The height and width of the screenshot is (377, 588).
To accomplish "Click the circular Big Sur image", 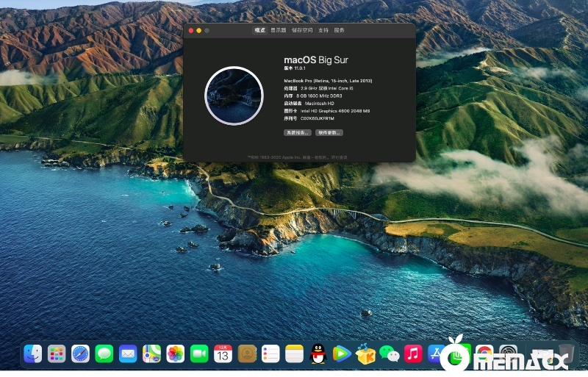I will pos(234,96).
